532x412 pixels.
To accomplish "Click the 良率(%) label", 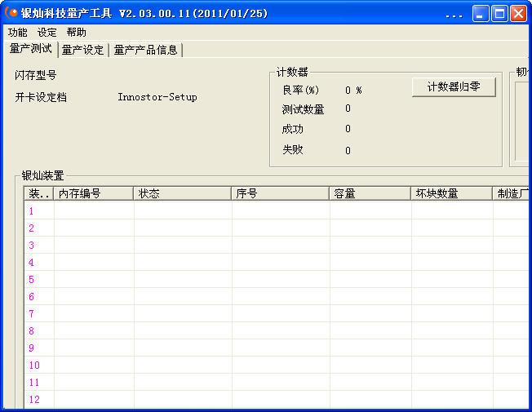I will pyautogui.click(x=300, y=90).
